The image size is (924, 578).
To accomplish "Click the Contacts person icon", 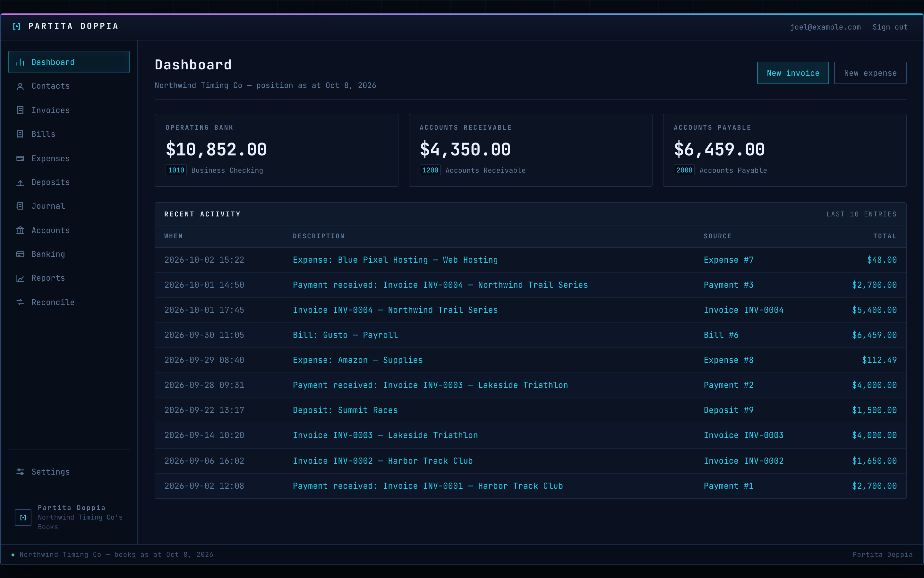I will (x=20, y=86).
